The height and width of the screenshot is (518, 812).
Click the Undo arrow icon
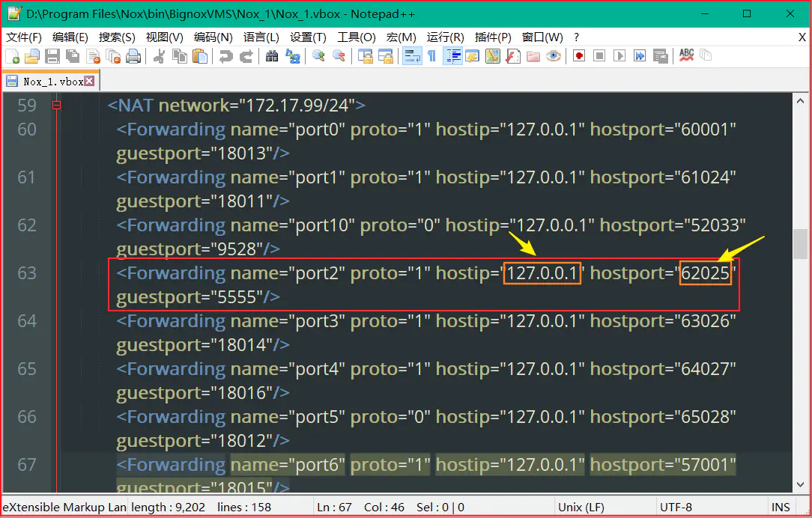tap(225, 56)
